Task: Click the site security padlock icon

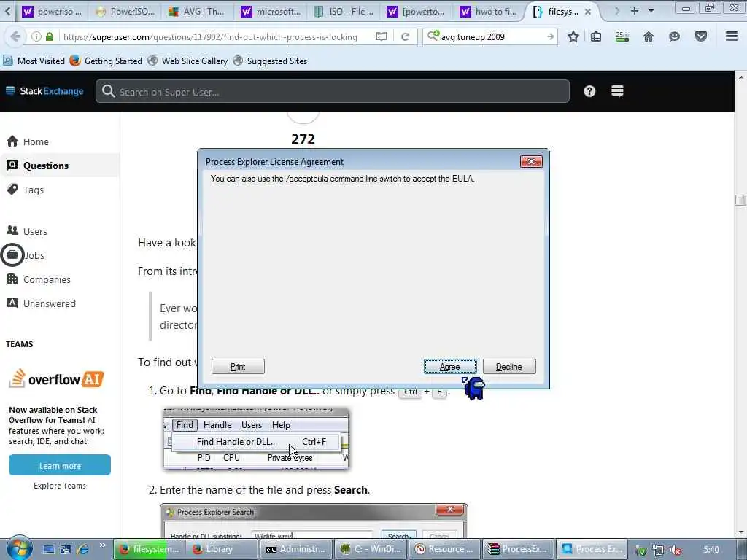Action: click(50, 36)
